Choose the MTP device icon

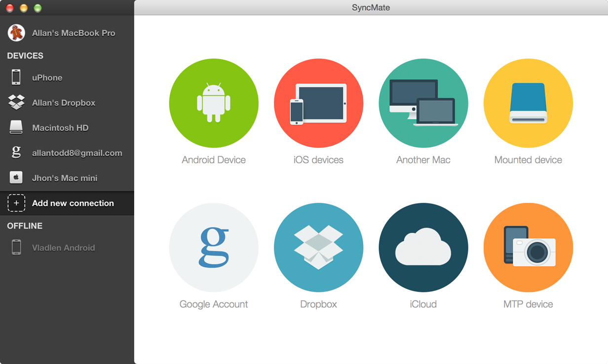(528, 248)
